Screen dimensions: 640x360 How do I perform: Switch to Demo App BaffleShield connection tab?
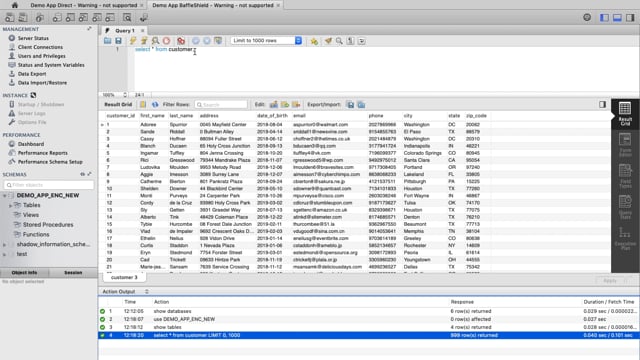pos(213,5)
